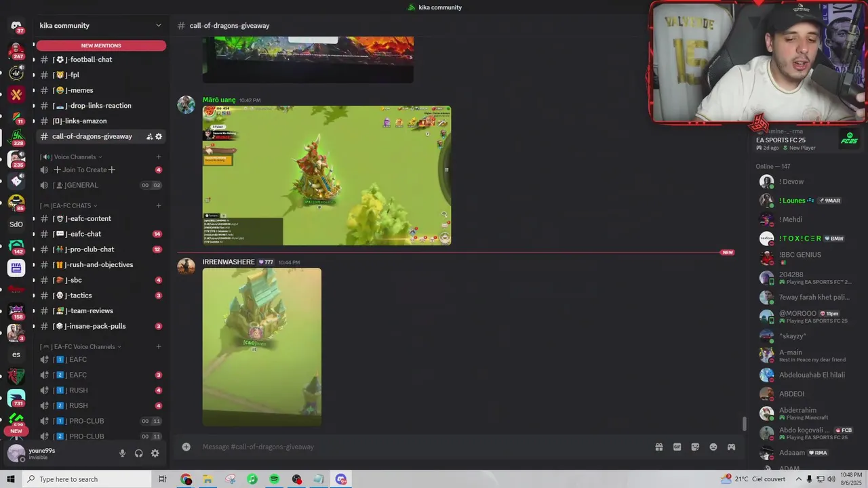The width and height of the screenshot is (868, 488).
Task: Click the Märö uanę username
Action: coord(219,100)
